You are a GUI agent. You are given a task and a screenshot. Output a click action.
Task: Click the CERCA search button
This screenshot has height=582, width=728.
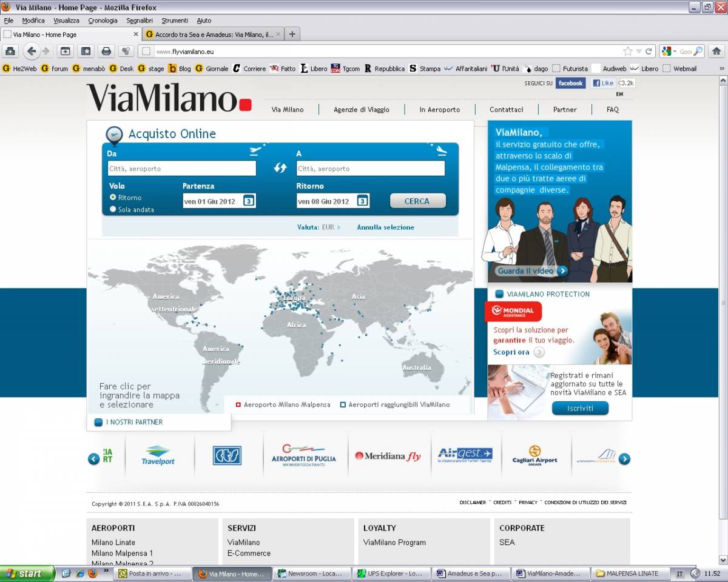point(417,201)
